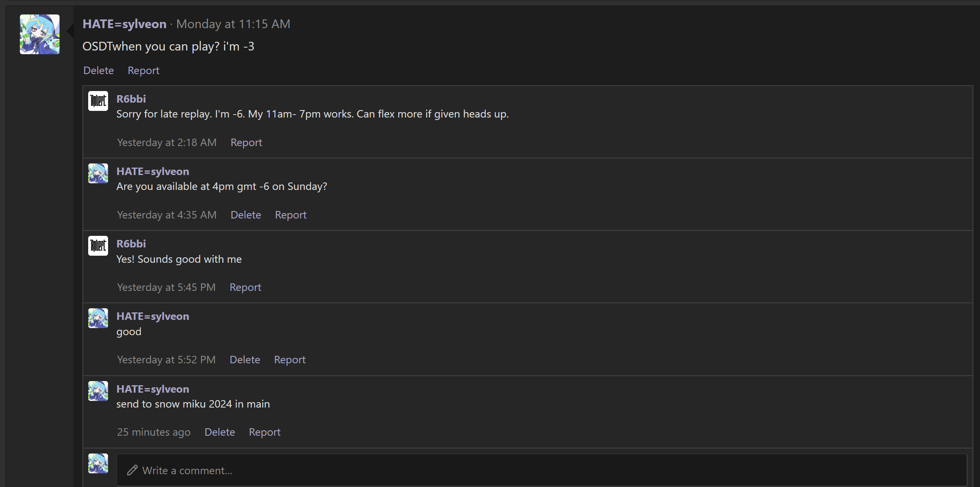Open R6bbi's avatar on the first reply
The image size is (980, 487).
click(x=98, y=101)
